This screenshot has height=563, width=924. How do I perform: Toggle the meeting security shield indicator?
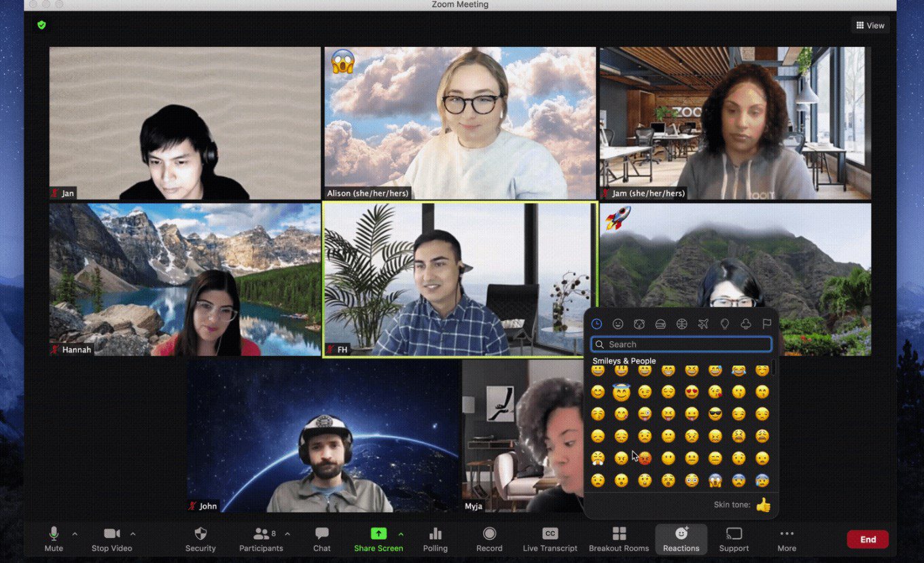click(41, 25)
